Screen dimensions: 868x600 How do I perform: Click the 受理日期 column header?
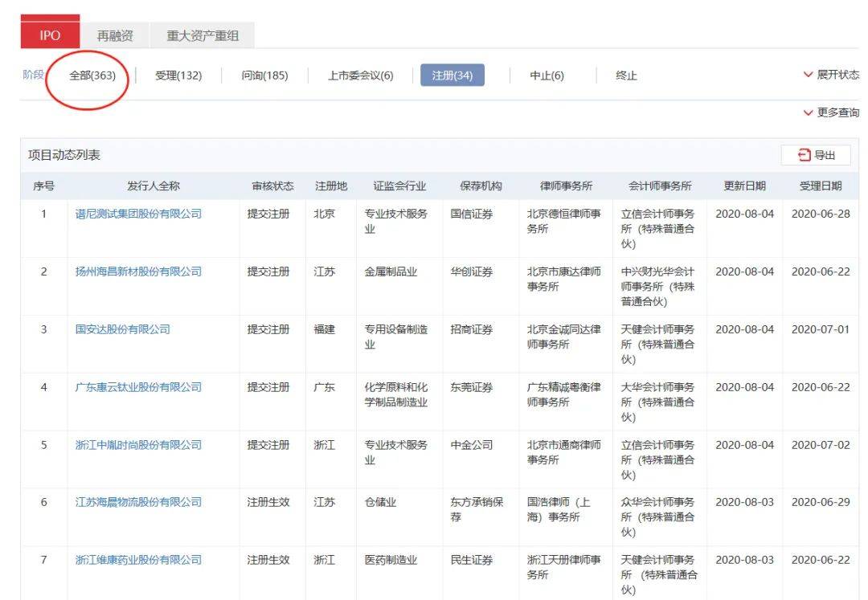(821, 186)
